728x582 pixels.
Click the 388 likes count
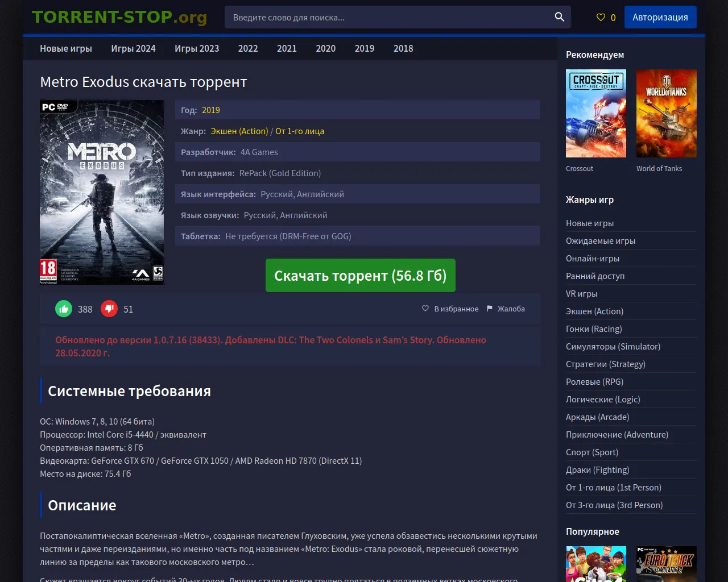[85, 309]
